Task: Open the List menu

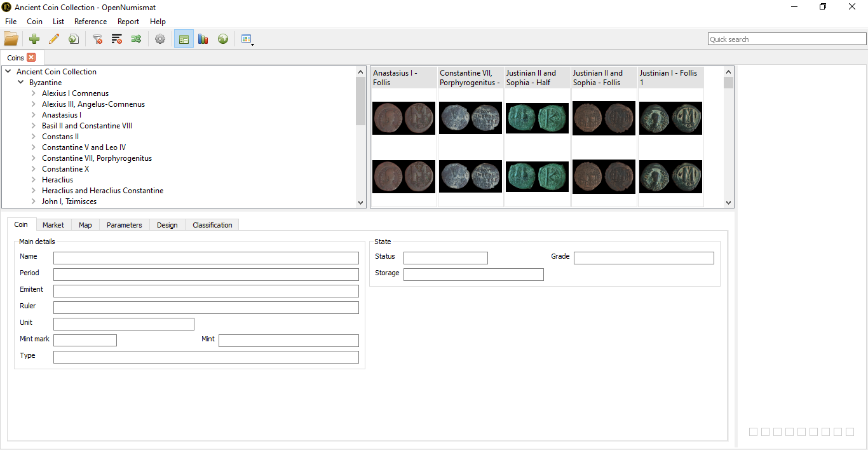Action: pyautogui.click(x=58, y=22)
